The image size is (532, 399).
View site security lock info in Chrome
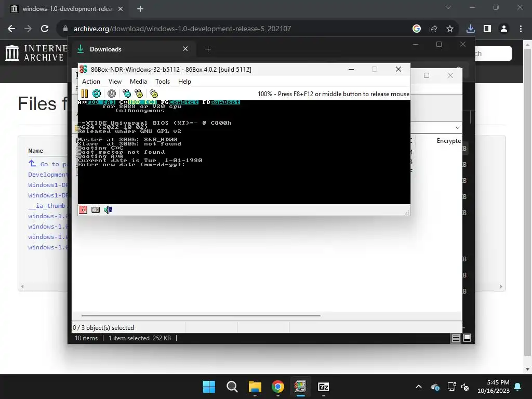(x=65, y=29)
